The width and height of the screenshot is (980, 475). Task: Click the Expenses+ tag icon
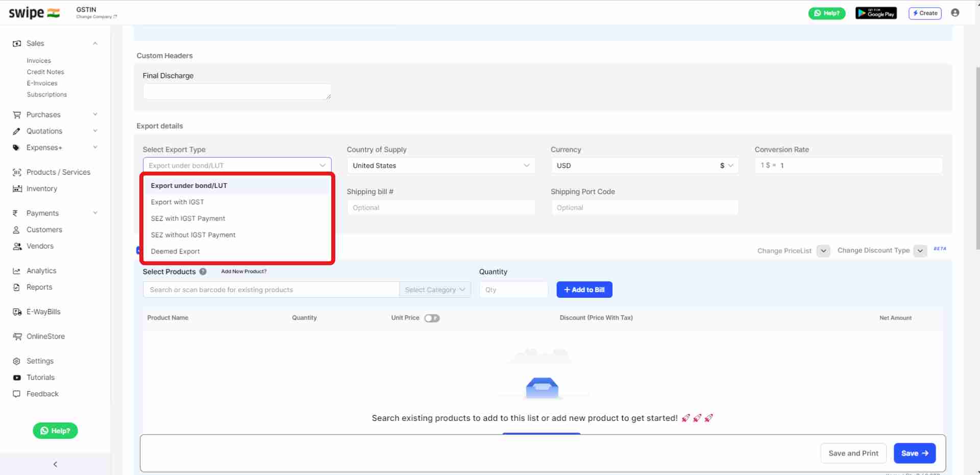(x=17, y=148)
